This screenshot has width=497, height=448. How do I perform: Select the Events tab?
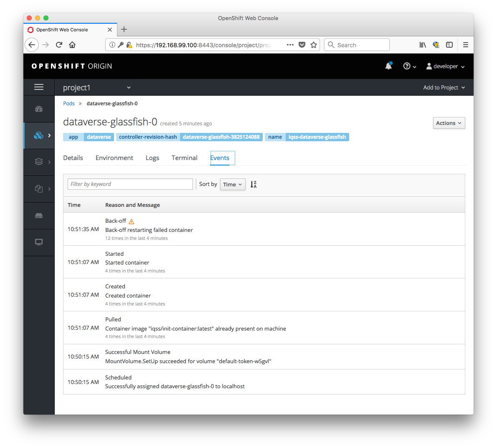pos(220,158)
